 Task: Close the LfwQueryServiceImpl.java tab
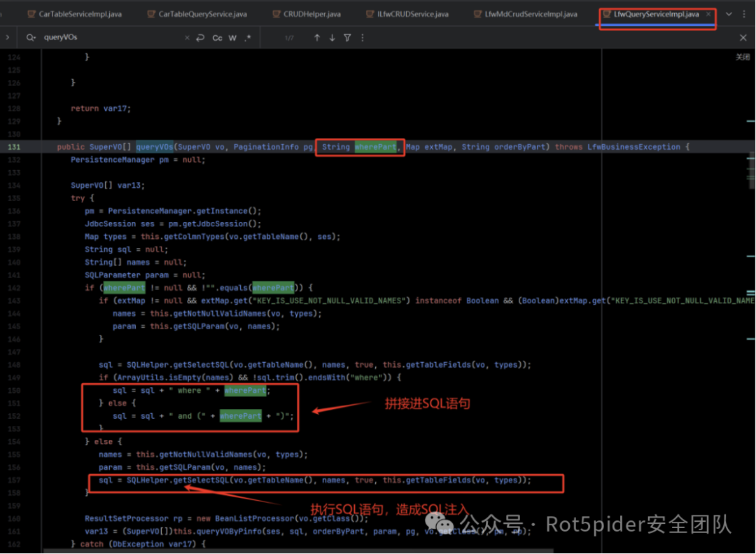click(x=708, y=14)
